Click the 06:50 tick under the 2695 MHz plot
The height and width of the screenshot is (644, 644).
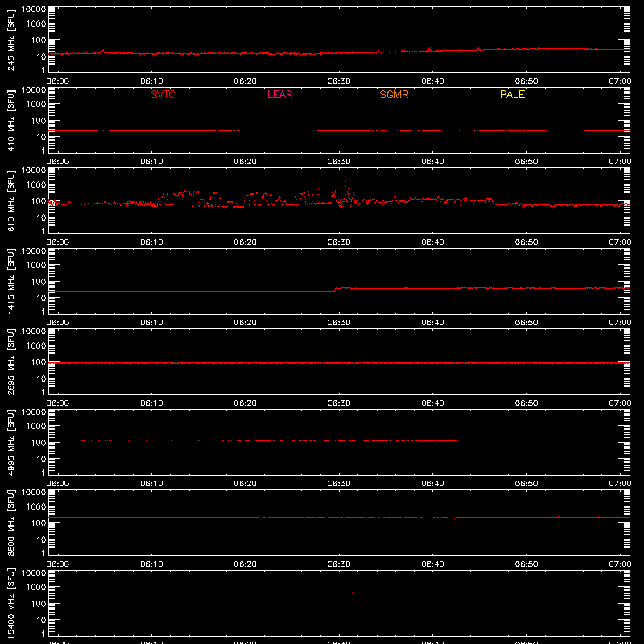pyautogui.click(x=526, y=403)
